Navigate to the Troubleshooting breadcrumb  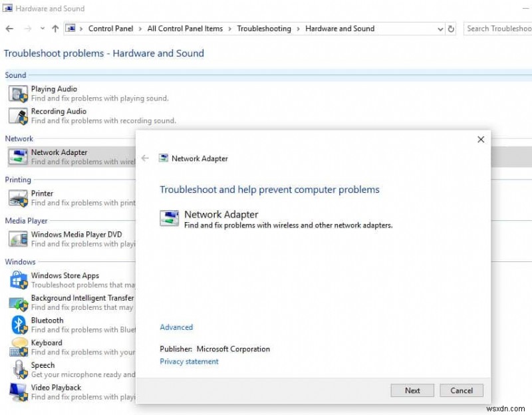pyautogui.click(x=264, y=29)
